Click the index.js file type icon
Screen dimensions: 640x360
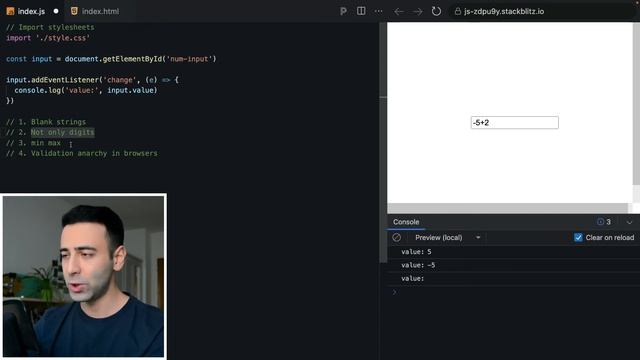10,11
